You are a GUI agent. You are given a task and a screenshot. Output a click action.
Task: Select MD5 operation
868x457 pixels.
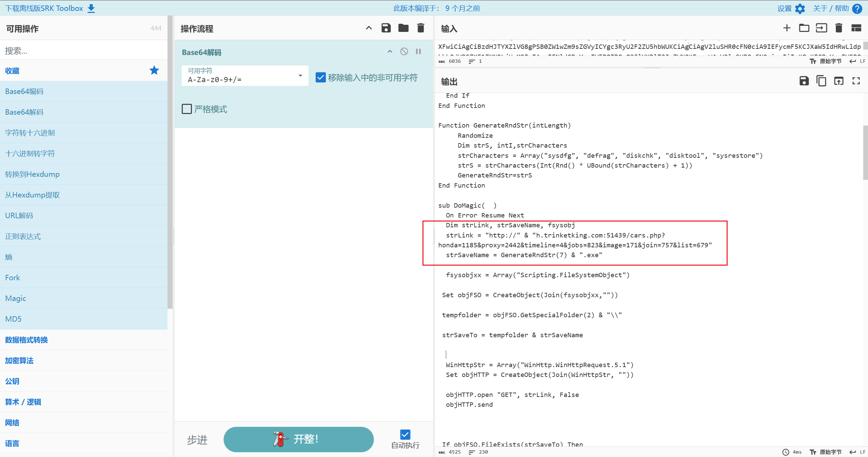tap(84, 319)
